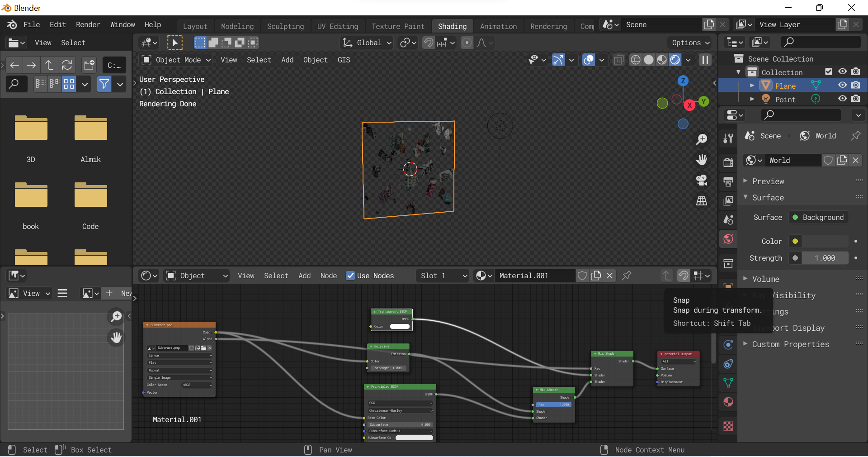Toggle viewport overlays display
This screenshot has height=457, width=868.
point(589,60)
